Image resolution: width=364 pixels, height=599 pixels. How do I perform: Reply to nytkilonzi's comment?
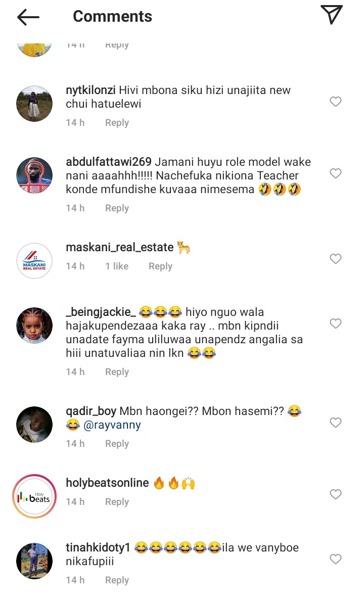coord(117,123)
